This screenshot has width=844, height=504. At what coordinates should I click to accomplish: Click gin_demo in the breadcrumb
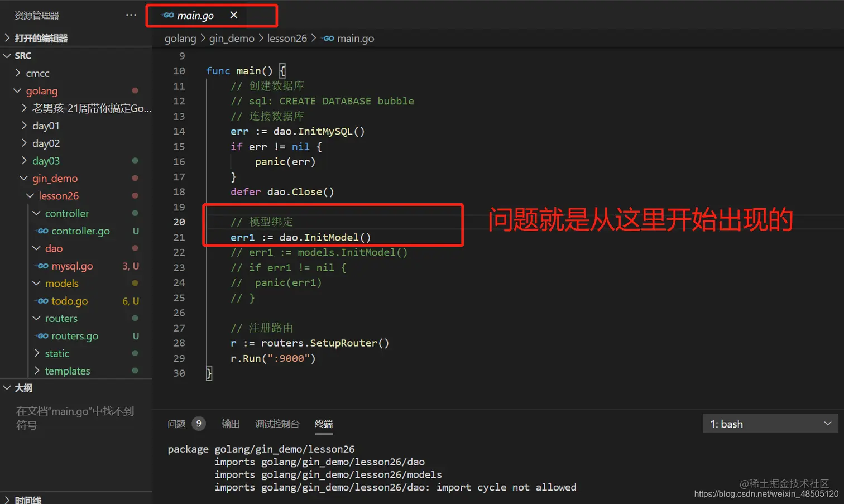coord(232,39)
